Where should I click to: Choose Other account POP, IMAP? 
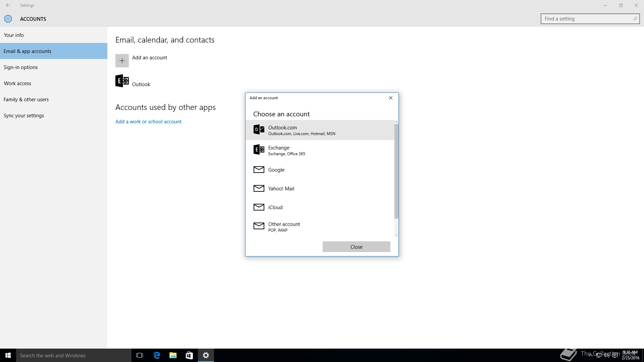click(x=320, y=227)
